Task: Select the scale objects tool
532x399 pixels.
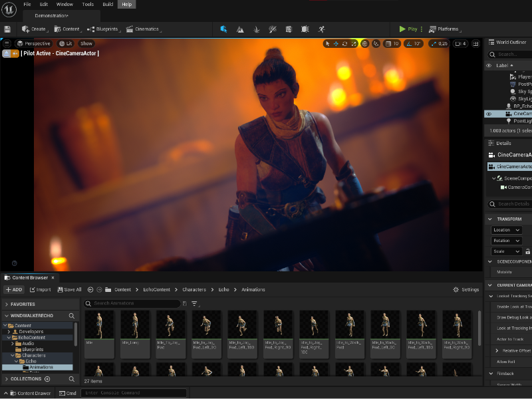Action: coord(354,44)
